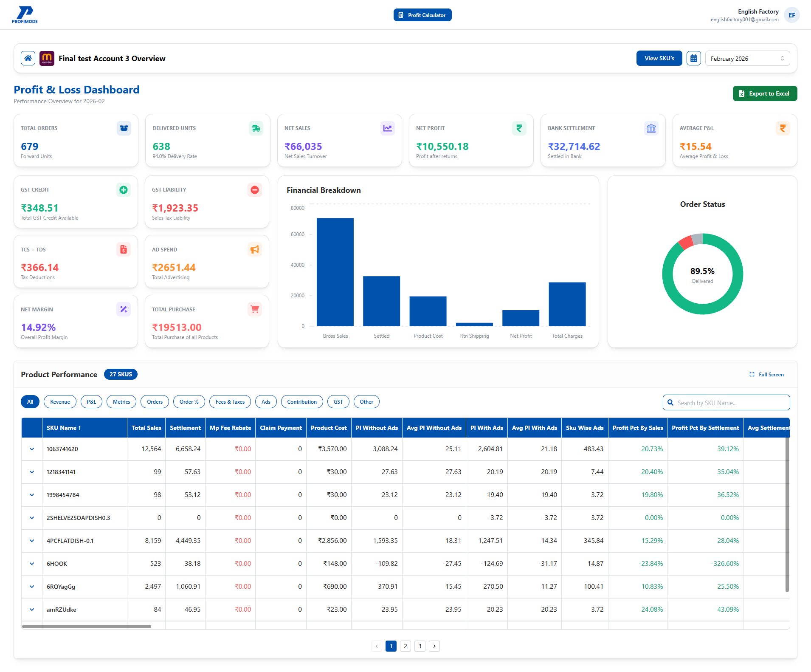Click the GST Credit plus icon
This screenshot has width=811, height=672.
(x=124, y=190)
